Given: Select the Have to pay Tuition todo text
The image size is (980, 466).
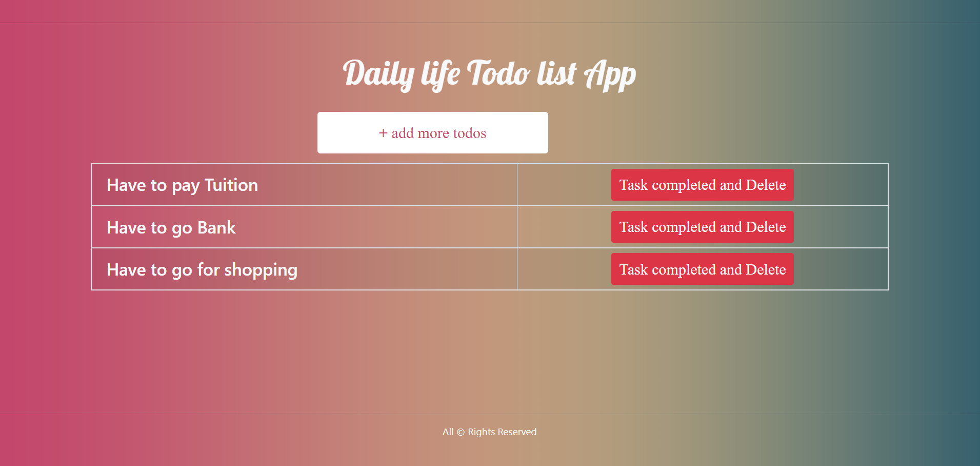Looking at the screenshot, I should point(182,185).
